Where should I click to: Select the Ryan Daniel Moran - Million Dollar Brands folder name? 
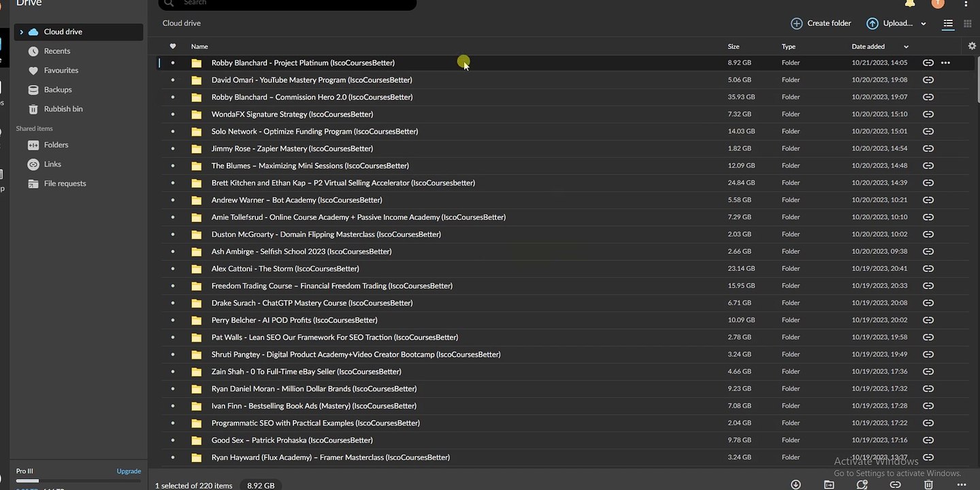[314, 389]
